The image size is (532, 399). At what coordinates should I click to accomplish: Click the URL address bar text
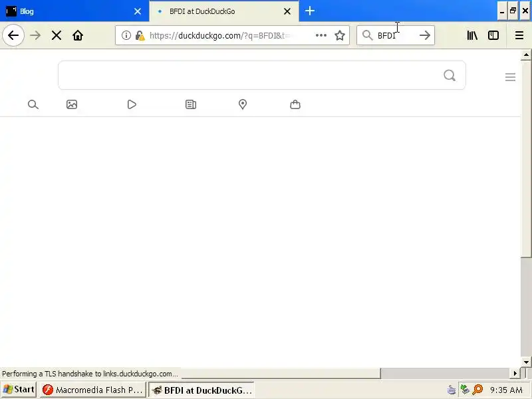[219, 35]
